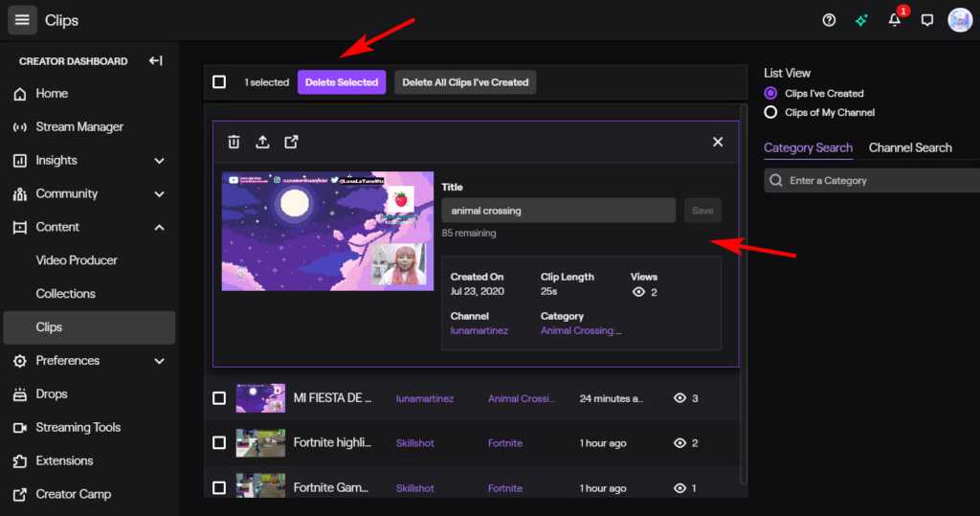The image size is (980, 516).
Task: Click the trash delete clip icon
Action: tap(234, 142)
